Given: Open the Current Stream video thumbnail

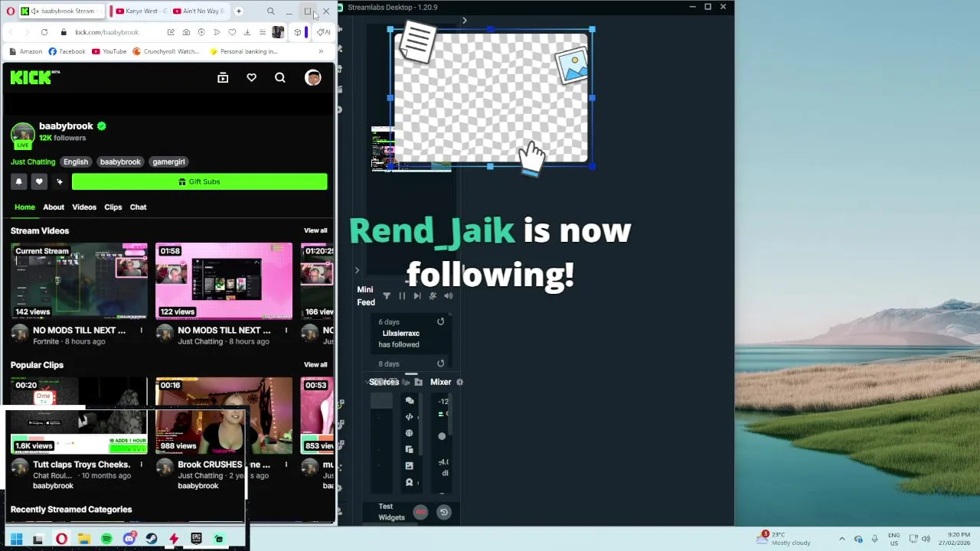Looking at the screenshot, I should pyautogui.click(x=79, y=281).
